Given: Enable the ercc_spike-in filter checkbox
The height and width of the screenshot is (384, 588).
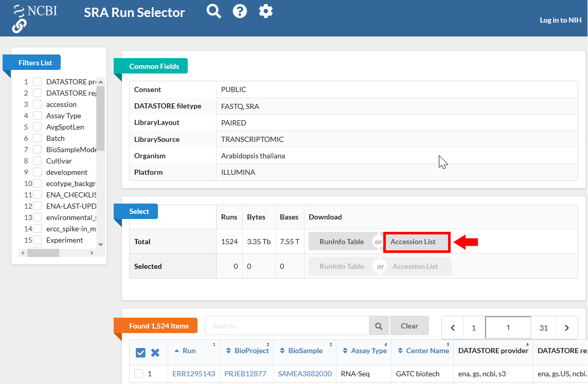Looking at the screenshot, I should [x=37, y=229].
